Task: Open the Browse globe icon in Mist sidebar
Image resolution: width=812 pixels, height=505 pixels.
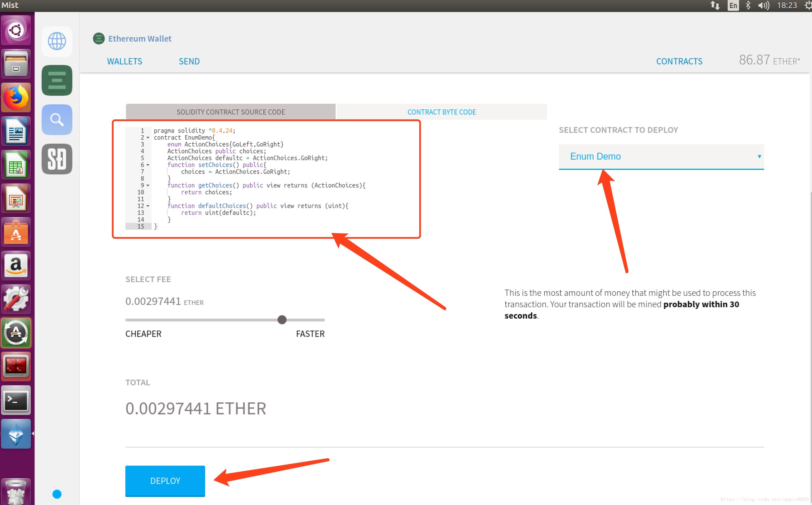Action: 57,41
